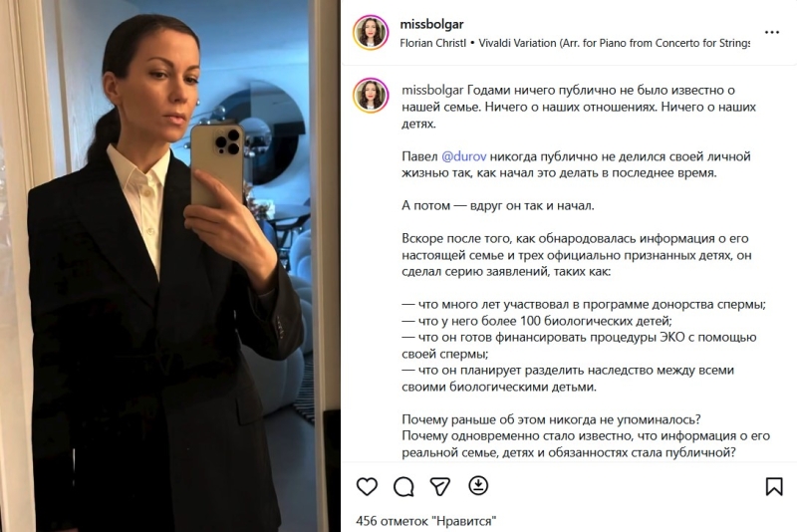Screen dimensions: 797x532
Task: Open the profile avatar beside the caption
Action: (371, 95)
